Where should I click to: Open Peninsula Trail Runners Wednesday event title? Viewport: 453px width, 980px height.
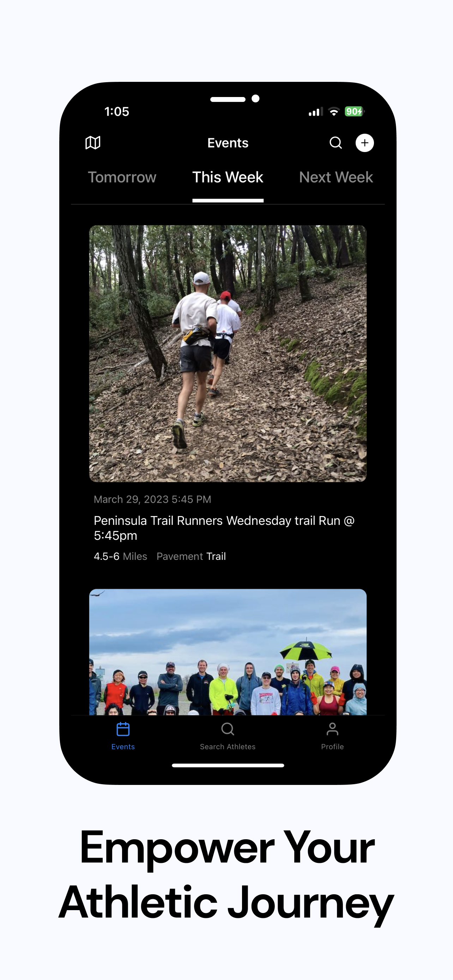tap(224, 528)
